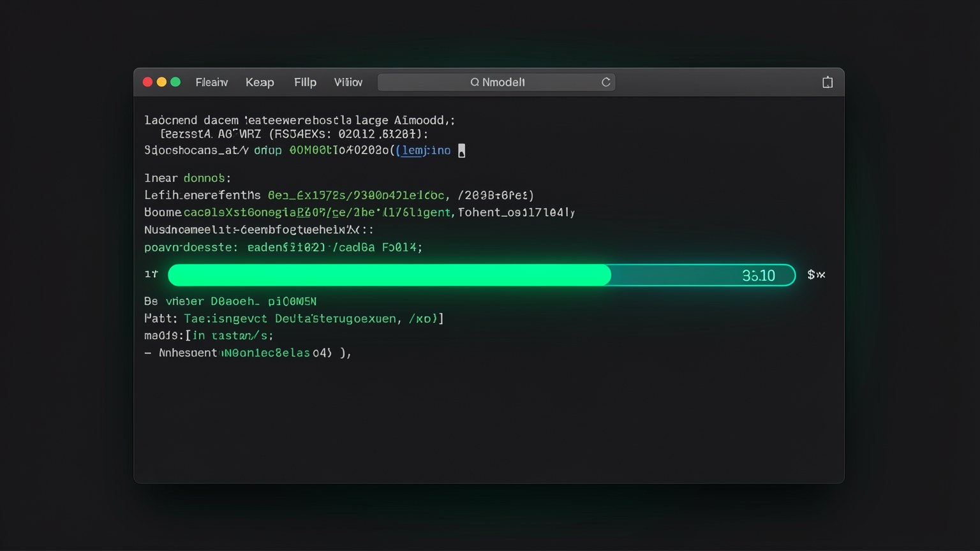The image size is (980, 551).
Task: Click the yellow minimize window button
Action: pyautogui.click(x=161, y=82)
